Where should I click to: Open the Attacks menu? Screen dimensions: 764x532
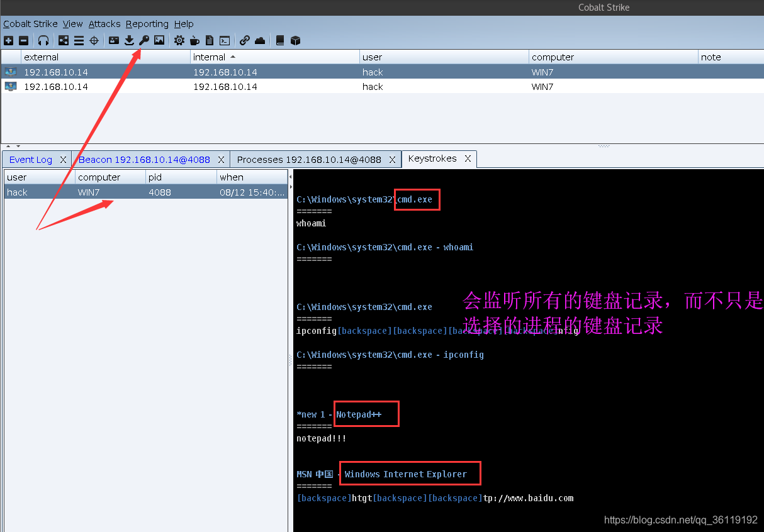tap(104, 24)
